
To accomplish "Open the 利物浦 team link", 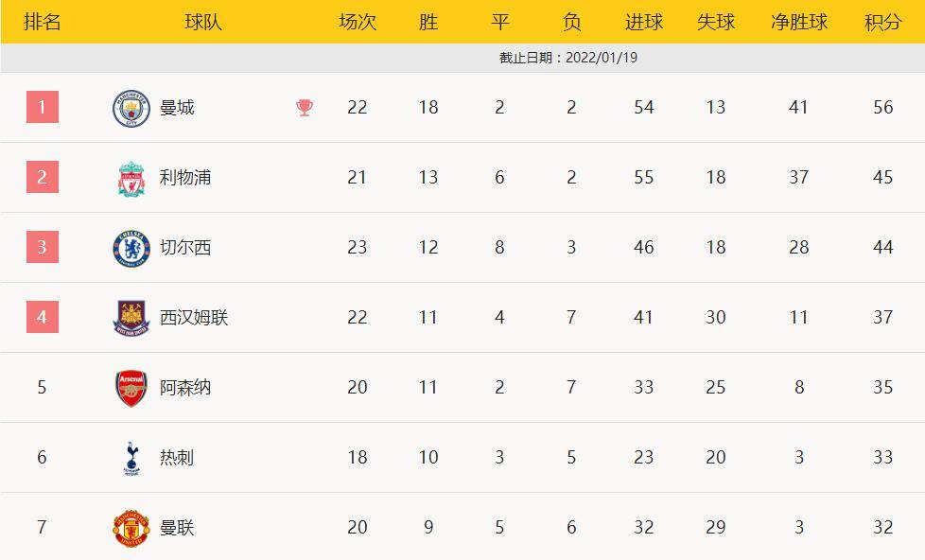I will click(x=185, y=178).
